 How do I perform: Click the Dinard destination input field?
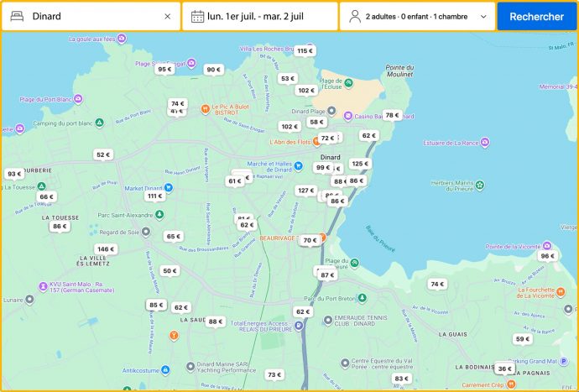click(92, 16)
